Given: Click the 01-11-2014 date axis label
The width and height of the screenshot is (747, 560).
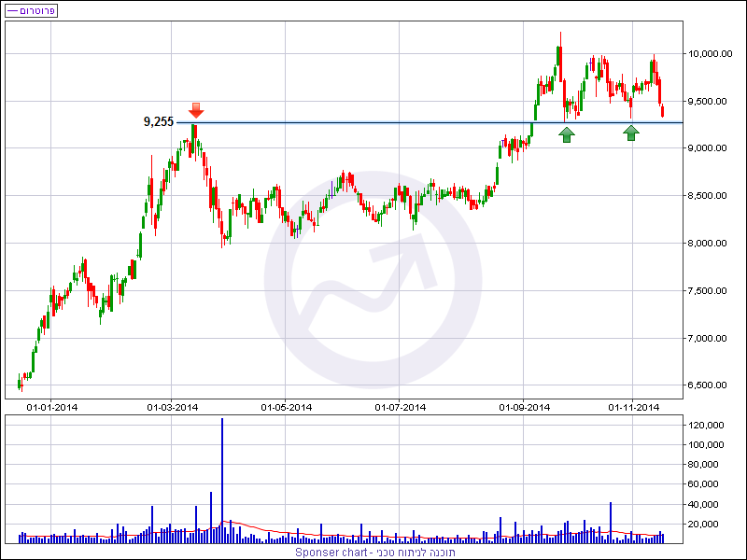Looking at the screenshot, I should click(x=634, y=407).
